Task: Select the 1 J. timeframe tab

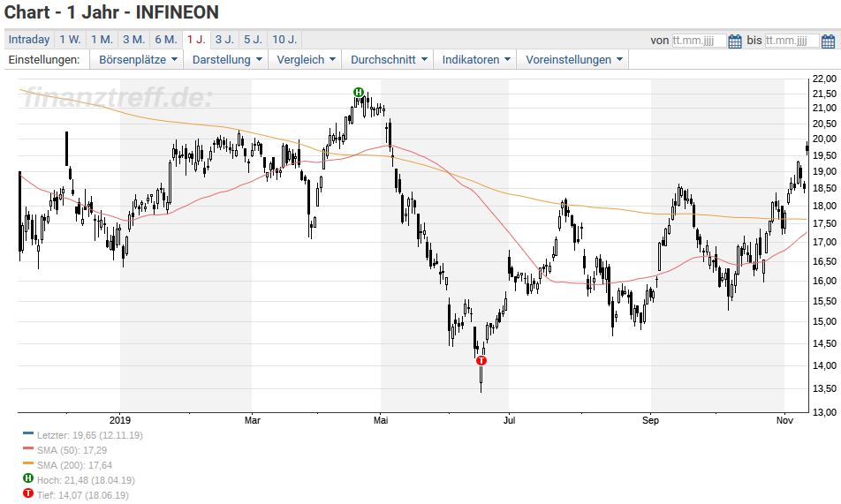Action: click(196, 39)
